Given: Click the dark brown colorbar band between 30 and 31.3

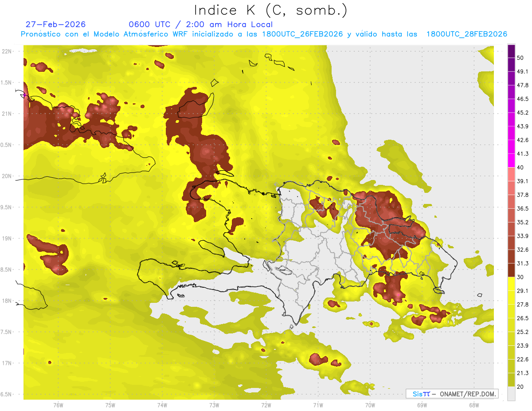Looking at the screenshot, I should coord(511,270).
